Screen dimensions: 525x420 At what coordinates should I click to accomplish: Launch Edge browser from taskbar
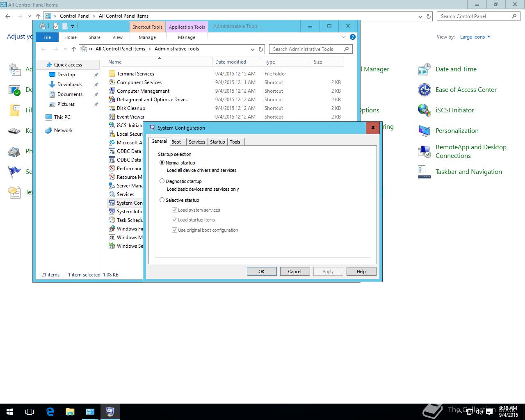(50, 411)
